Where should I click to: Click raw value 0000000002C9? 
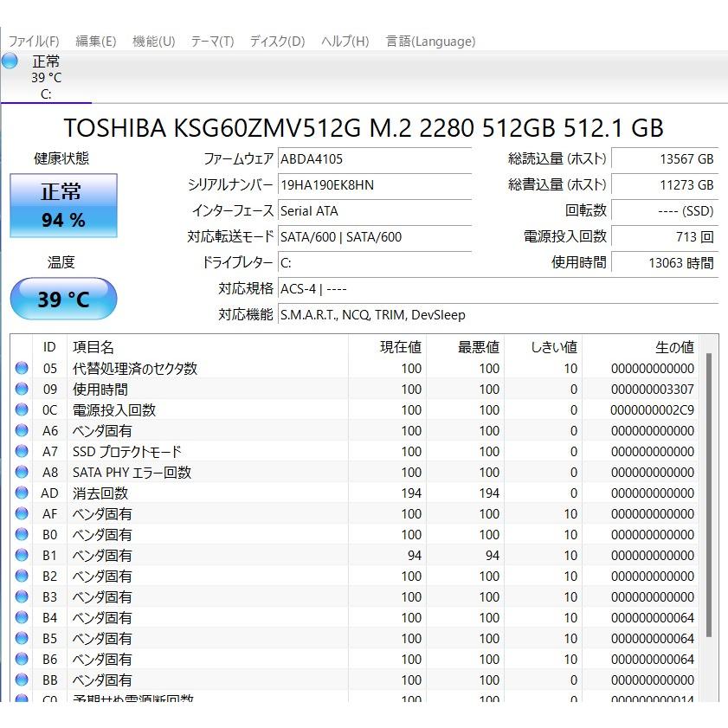pyautogui.click(x=653, y=410)
